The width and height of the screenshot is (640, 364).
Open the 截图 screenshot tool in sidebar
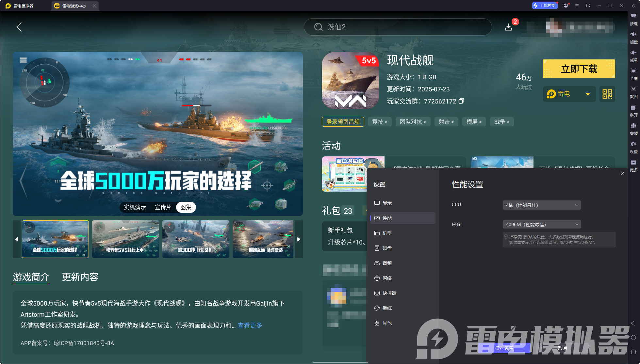tap(633, 92)
